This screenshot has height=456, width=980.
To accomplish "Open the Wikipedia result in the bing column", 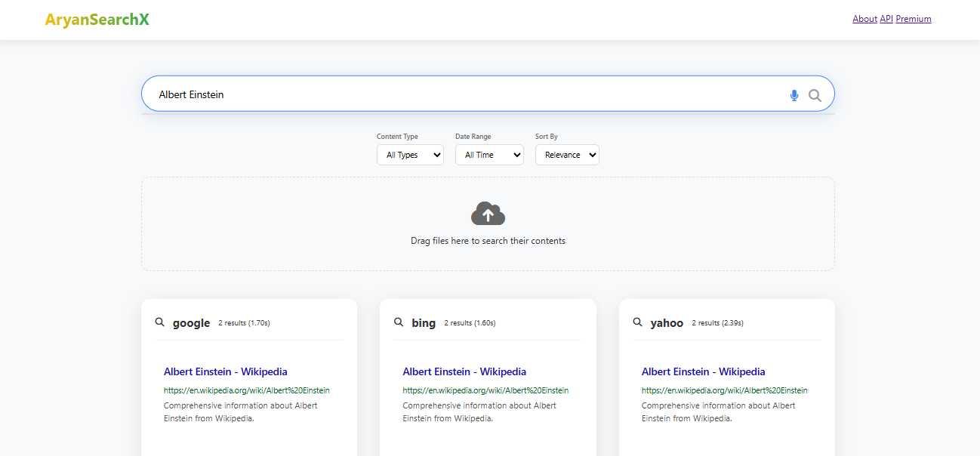I will coord(464,371).
